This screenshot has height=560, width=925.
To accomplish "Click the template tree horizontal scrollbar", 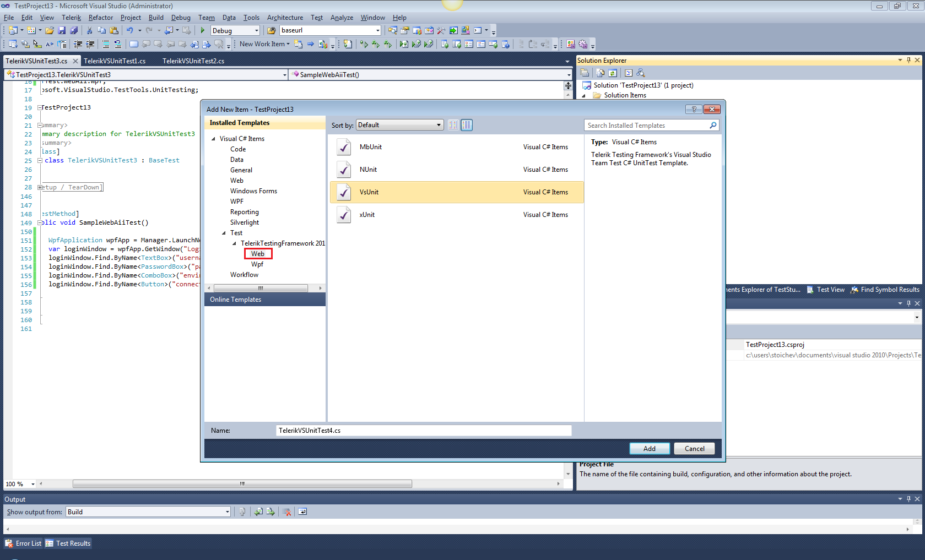I will [x=261, y=288].
